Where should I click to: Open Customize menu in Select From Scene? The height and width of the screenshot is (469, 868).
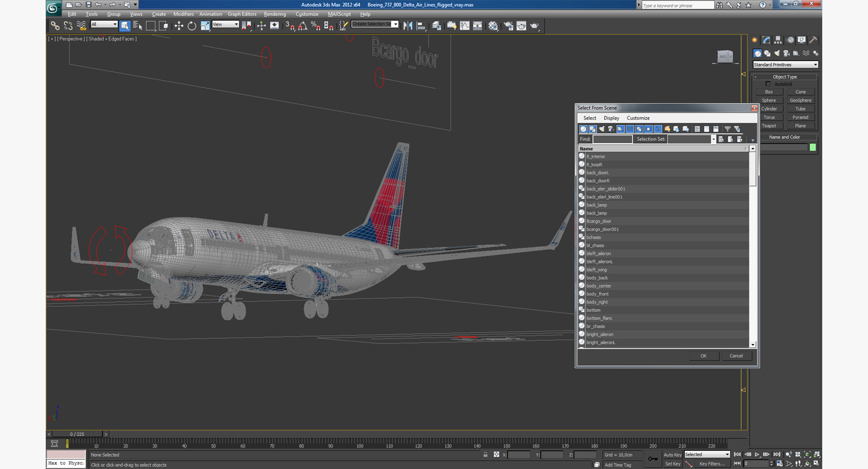tap(638, 118)
